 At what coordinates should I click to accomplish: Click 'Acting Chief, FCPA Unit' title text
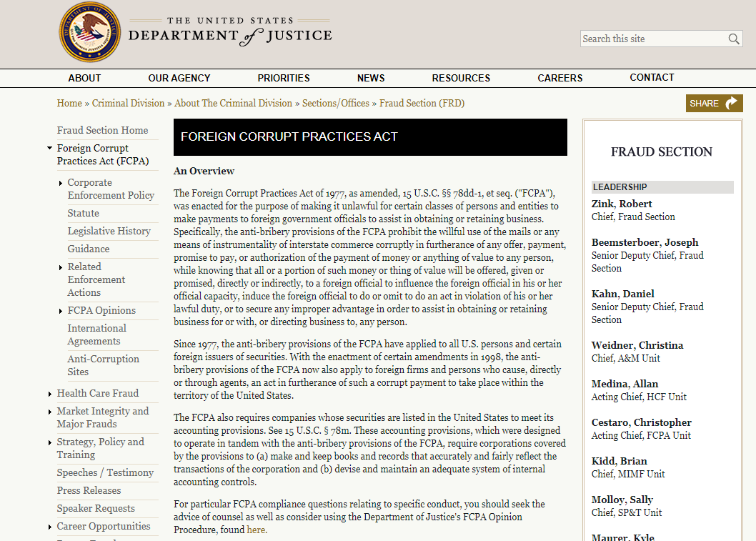[641, 435]
